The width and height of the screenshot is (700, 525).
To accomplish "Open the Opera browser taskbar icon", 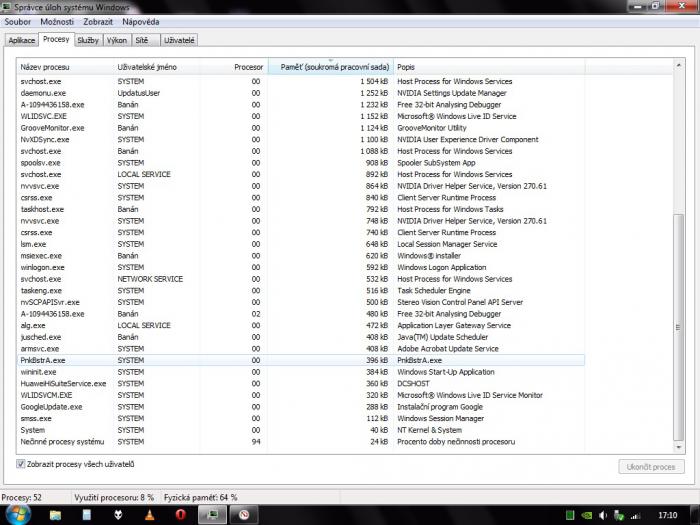I will click(180, 515).
